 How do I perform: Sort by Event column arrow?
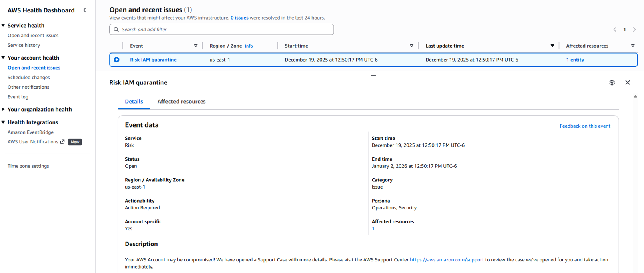coord(196,46)
